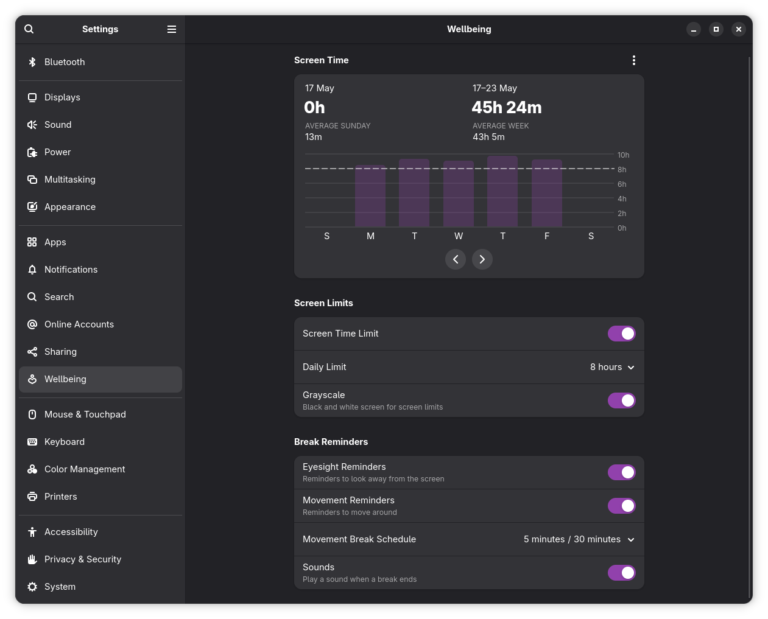Viewport: 768px width, 619px height.
Task: Click the Sharing icon
Action: pyautogui.click(x=32, y=352)
